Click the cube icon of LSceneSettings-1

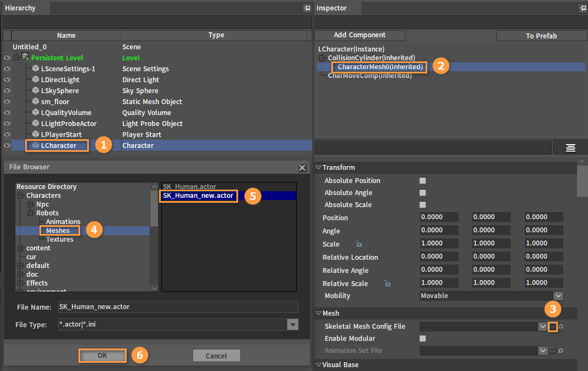(x=36, y=68)
